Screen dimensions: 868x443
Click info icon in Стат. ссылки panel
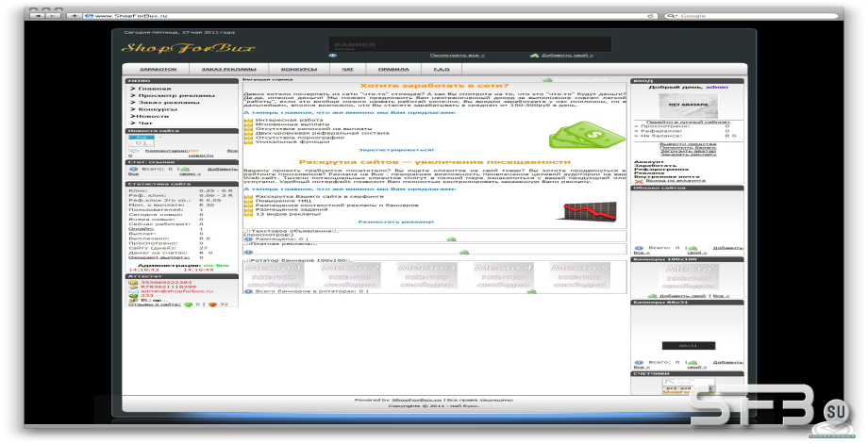pyautogui.click(x=133, y=170)
